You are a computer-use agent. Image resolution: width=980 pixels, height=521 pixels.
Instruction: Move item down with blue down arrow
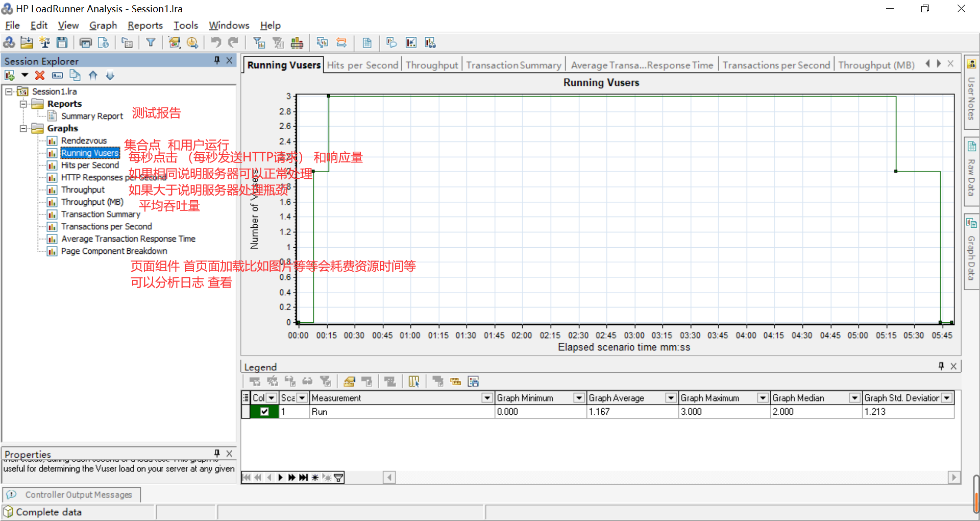click(x=110, y=76)
